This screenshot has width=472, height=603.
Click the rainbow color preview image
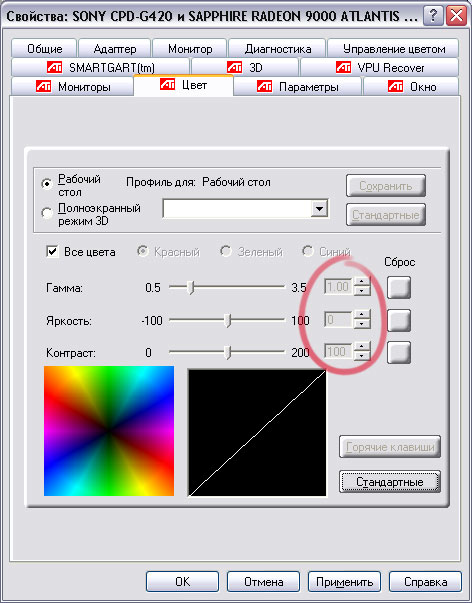pyautogui.click(x=109, y=431)
